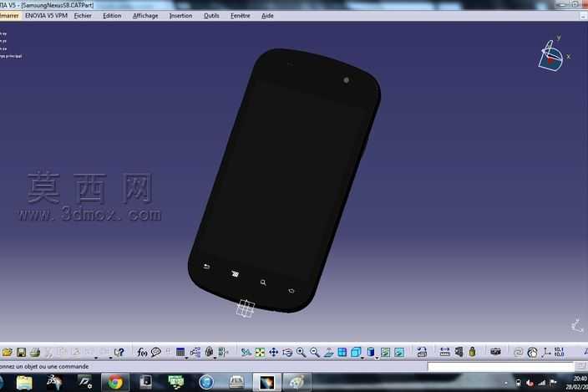
Task: Click the volume icon in system tray
Action: point(530,383)
